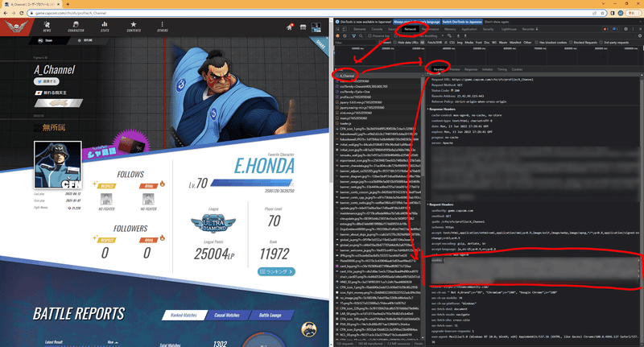Bookmark page with star icon in address bar
644x347 pixels.
point(602,13)
